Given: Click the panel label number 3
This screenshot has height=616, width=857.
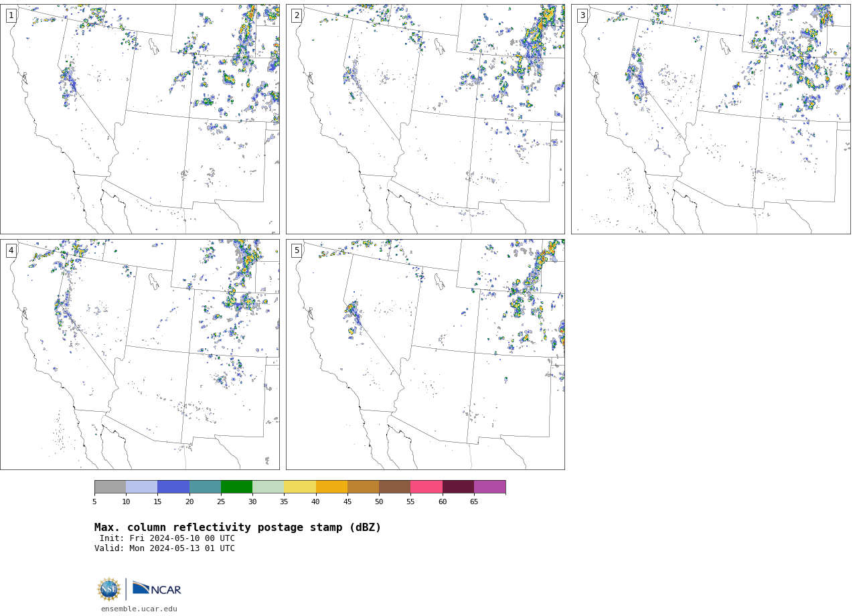Looking at the screenshot, I should coord(582,15).
